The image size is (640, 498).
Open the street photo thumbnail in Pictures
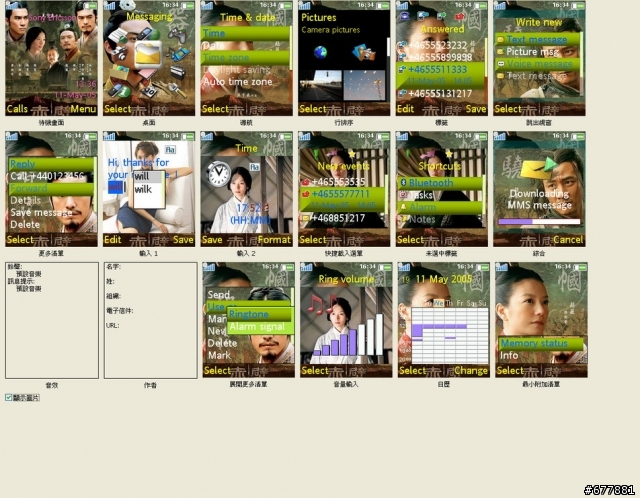click(x=320, y=85)
